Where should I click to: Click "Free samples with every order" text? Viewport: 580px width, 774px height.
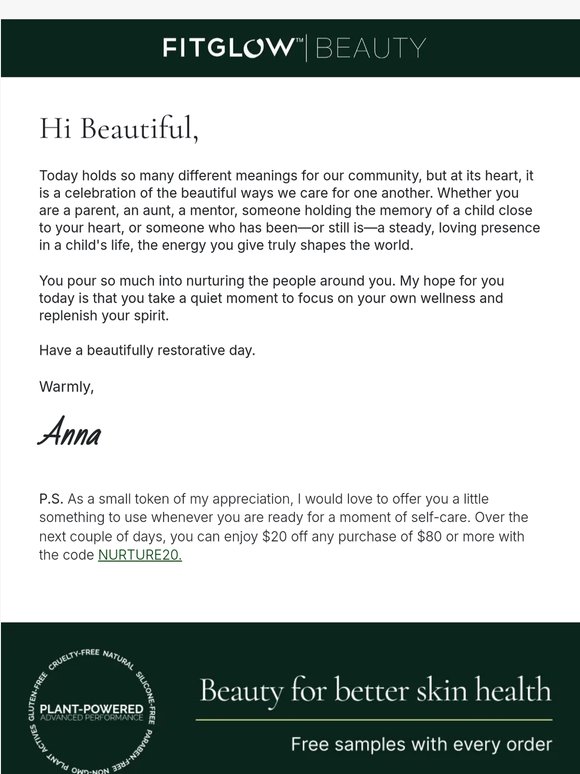coord(421,744)
